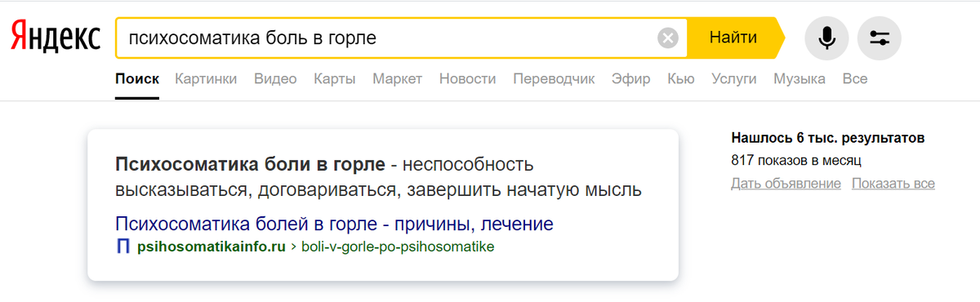Open result link Психосоматика болей в горле - причины, лечение
This screenshot has width=980, height=302.
point(335,224)
